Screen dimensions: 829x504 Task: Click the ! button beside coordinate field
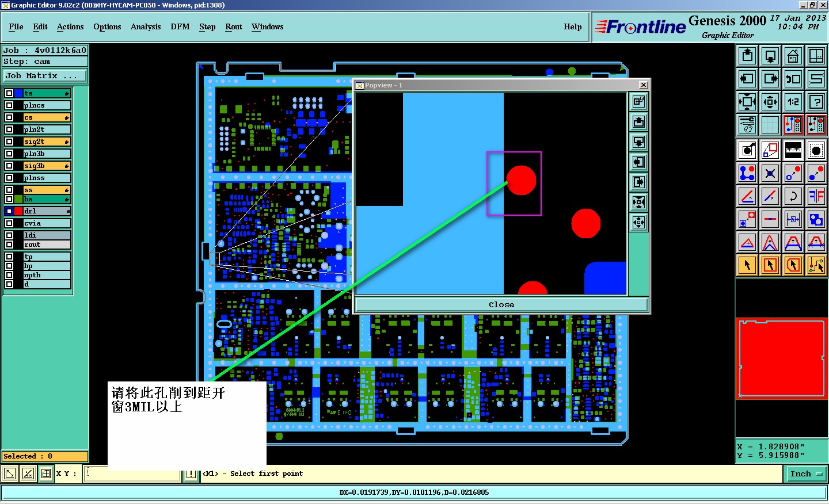pyautogui.click(x=191, y=474)
